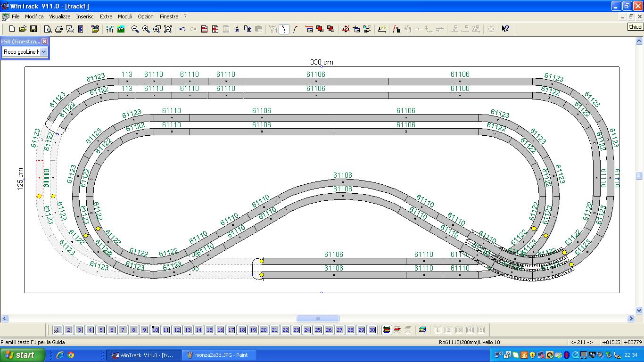Open the Finestra menu

click(169, 16)
